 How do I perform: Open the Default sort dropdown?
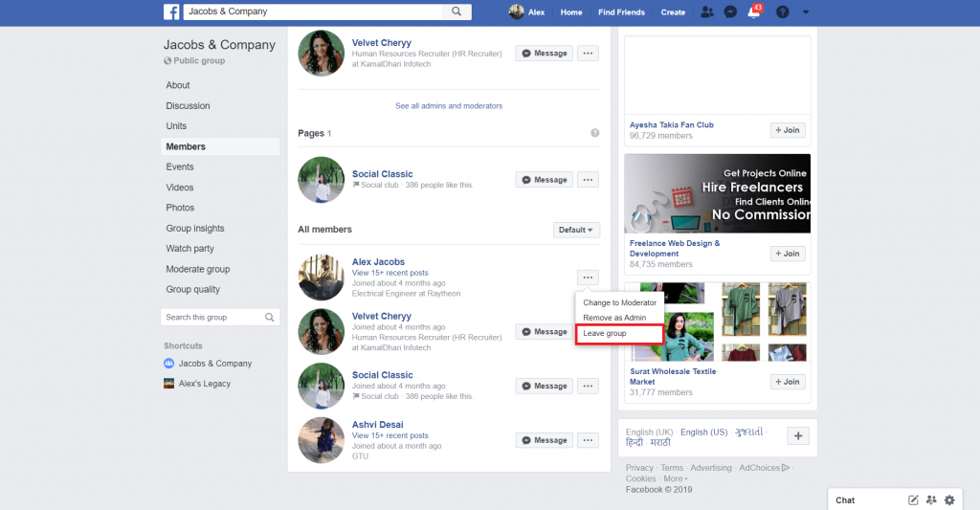(x=576, y=230)
